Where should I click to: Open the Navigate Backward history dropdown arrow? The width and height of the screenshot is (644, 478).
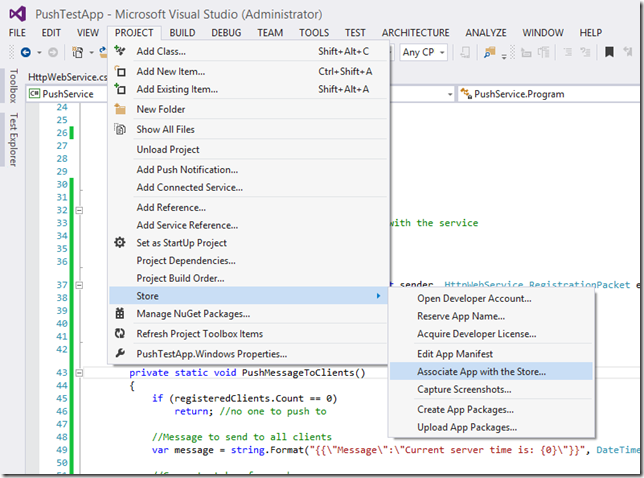tap(39, 53)
